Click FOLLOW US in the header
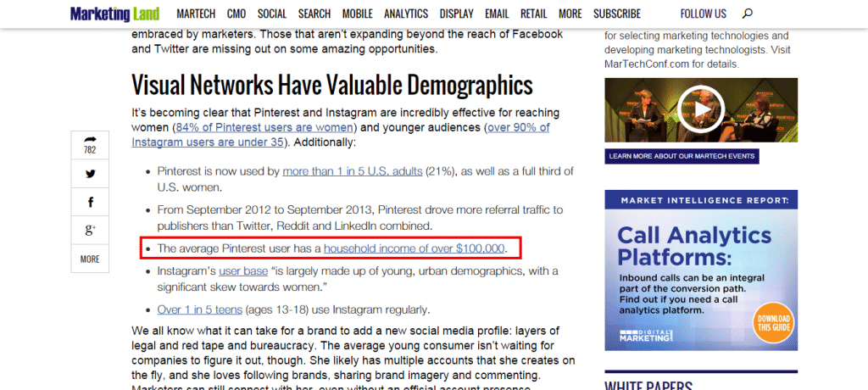Image resolution: width=868 pixels, height=390 pixels. [703, 14]
